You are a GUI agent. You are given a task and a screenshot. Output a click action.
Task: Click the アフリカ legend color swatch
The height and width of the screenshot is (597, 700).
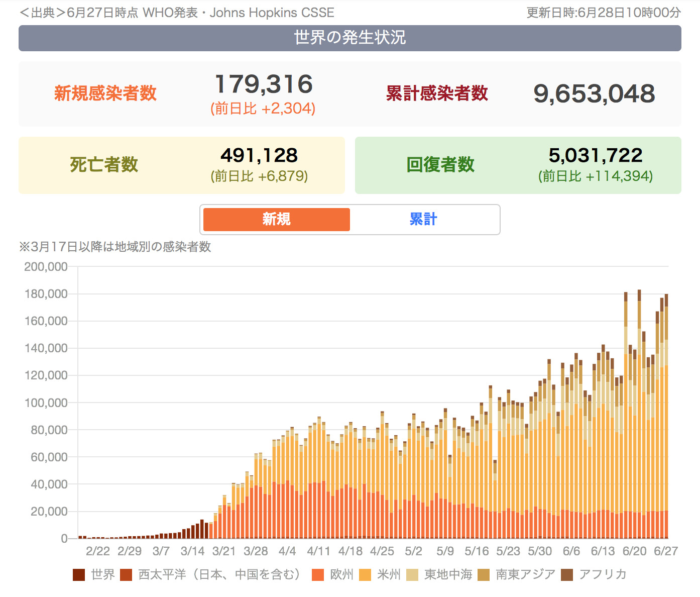point(567,574)
